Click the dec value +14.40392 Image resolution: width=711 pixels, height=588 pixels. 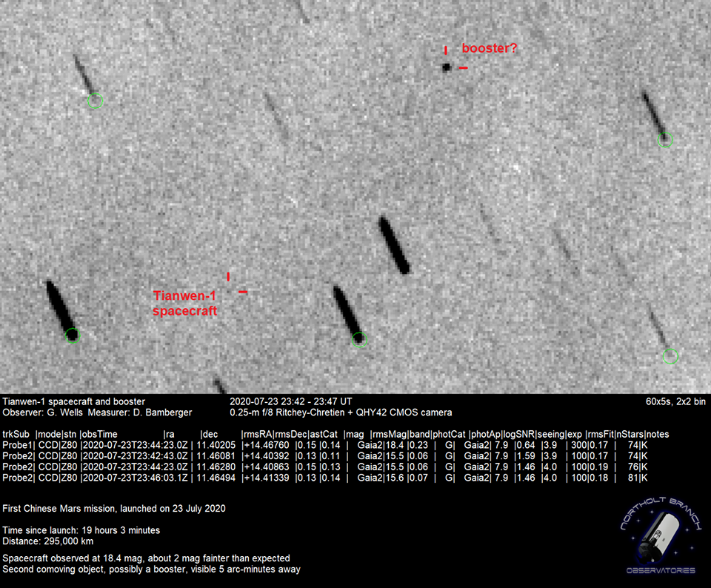point(267,456)
